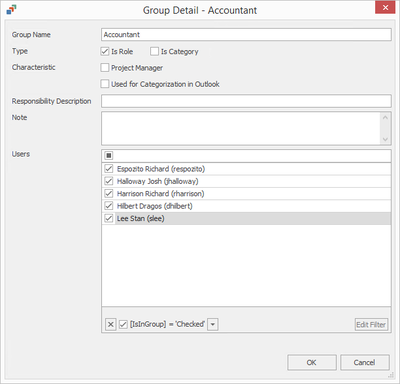Confirm changes with the OK button
Viewport: 400px width, 384px height.
pyautogui.click(x=312, y=362)
